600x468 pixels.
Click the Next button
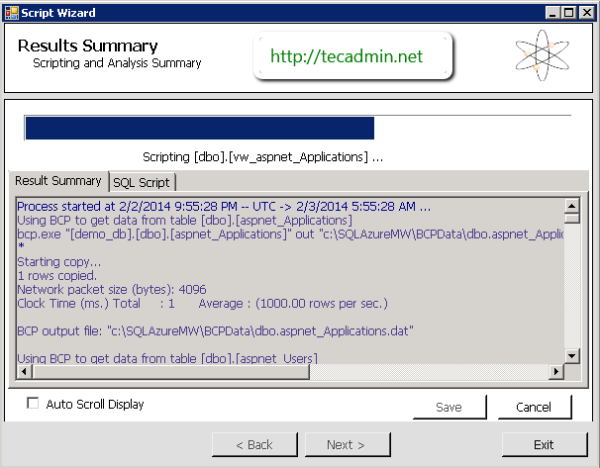(345, 444)
